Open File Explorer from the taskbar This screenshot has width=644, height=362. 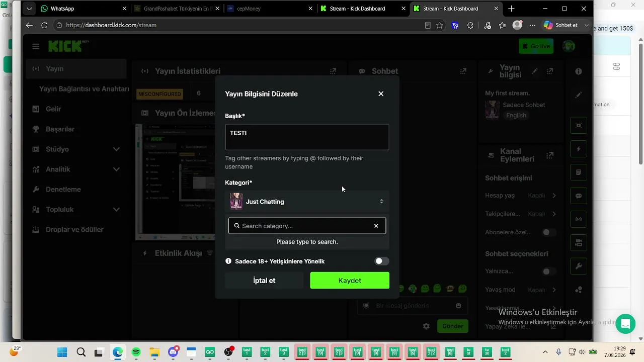pyautogui.click(x=154, y=352)
